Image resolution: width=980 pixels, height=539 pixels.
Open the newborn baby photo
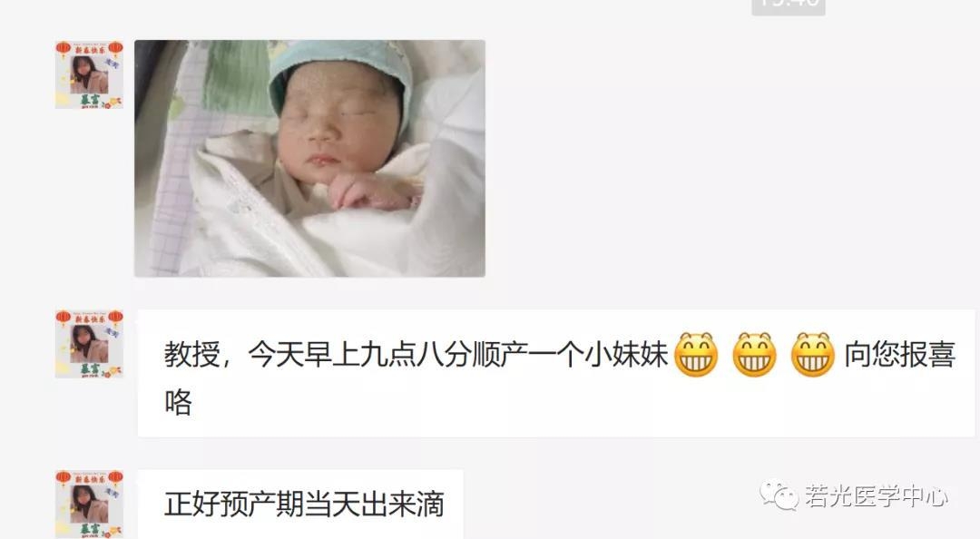click(310, 158)
